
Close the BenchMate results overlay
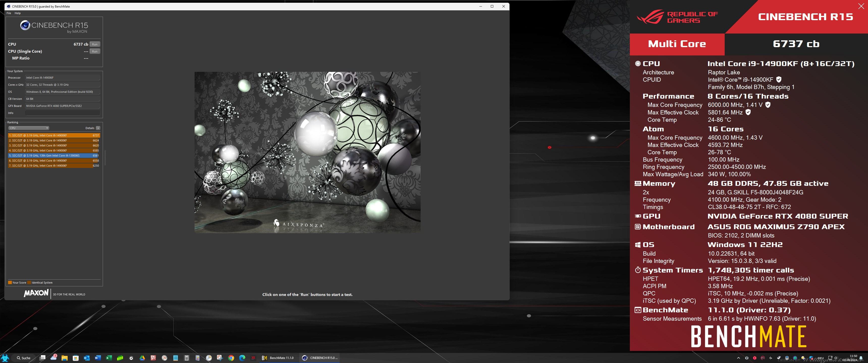tap(861, 6)
